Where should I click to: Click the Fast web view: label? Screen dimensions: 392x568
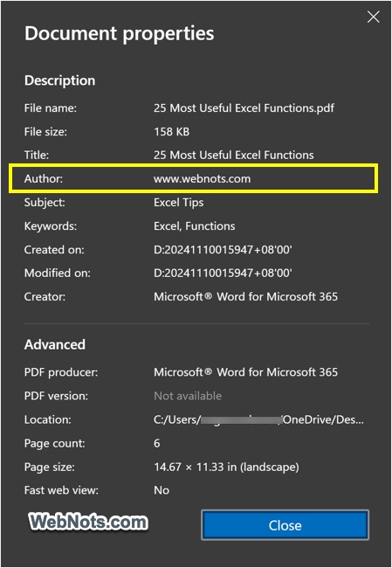click(61, 490)
